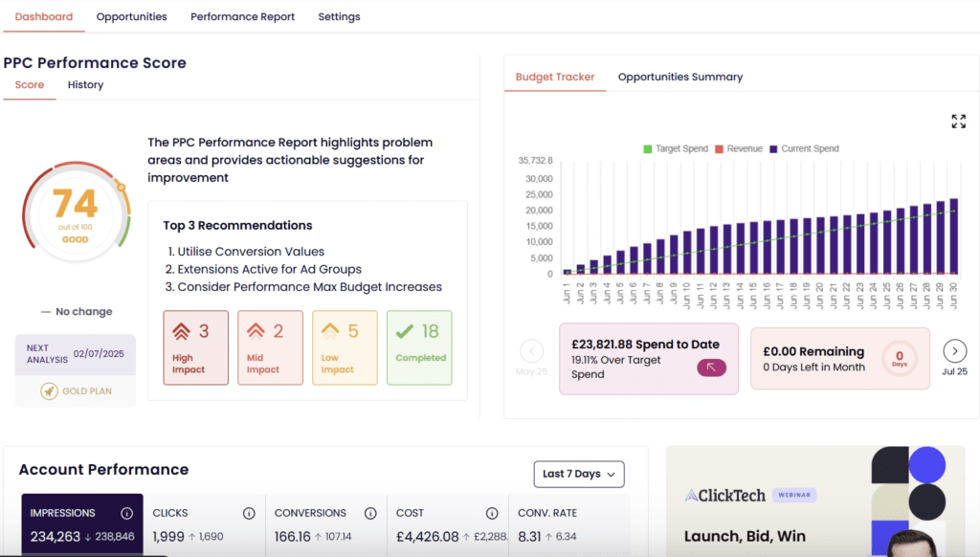The image size is (980, 557).
Task: Click the WEBINAR tag on the banner
Action: tap(794, 495)
